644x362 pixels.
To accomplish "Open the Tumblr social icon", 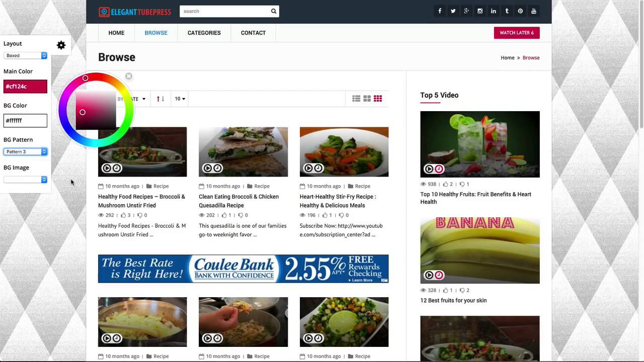I will pos(507,11).
